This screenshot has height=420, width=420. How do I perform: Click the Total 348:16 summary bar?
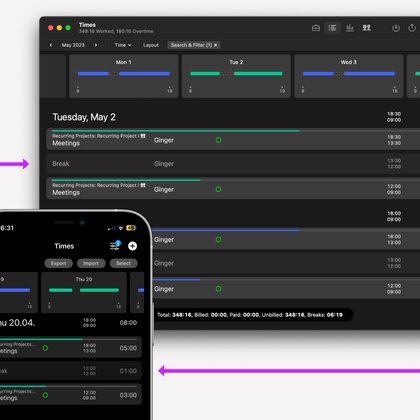coord(252,315)
